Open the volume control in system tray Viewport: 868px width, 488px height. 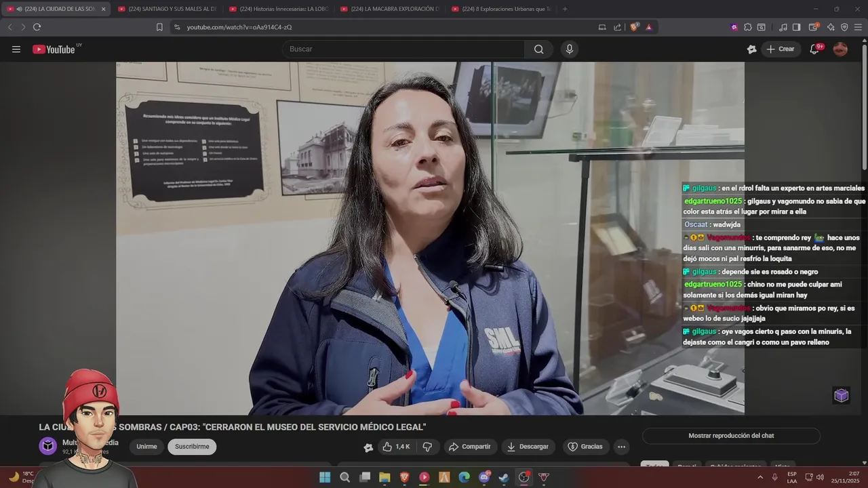819,477
